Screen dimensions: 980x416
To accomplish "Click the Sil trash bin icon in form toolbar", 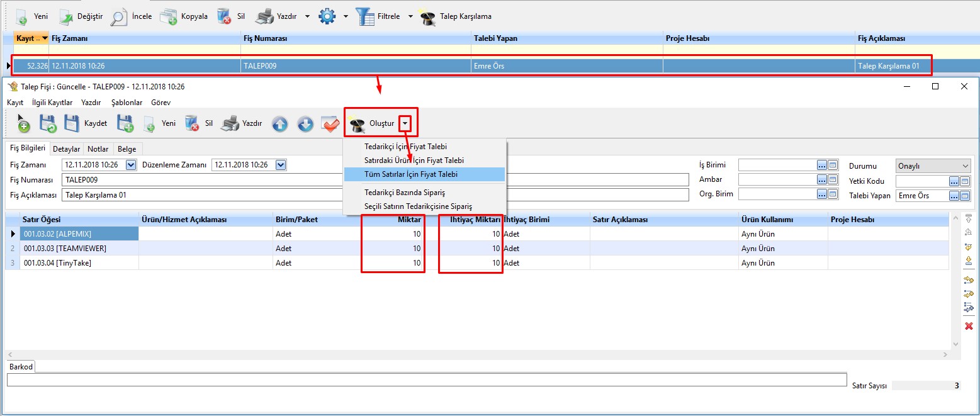I will [x=192, y=123].
